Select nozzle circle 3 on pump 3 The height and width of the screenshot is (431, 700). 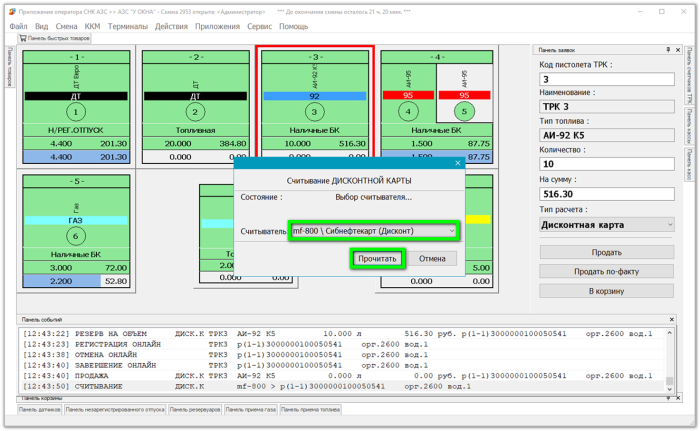[314, 112]
